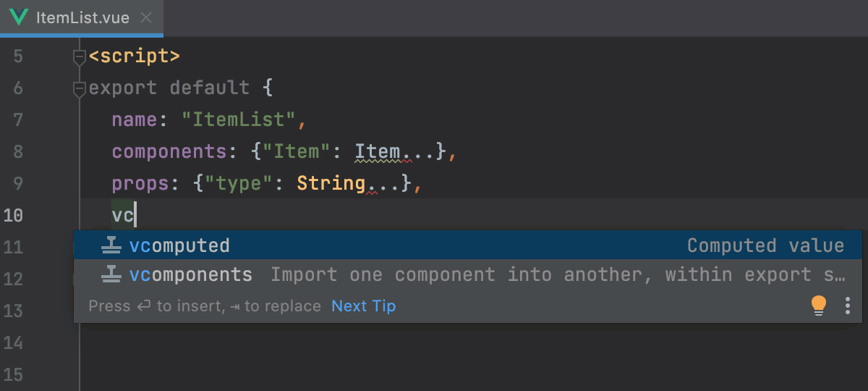The width and height of the screenshot is (868, 391).
Task: Collapse the export default block fold
Action: [x=80, y=88]
